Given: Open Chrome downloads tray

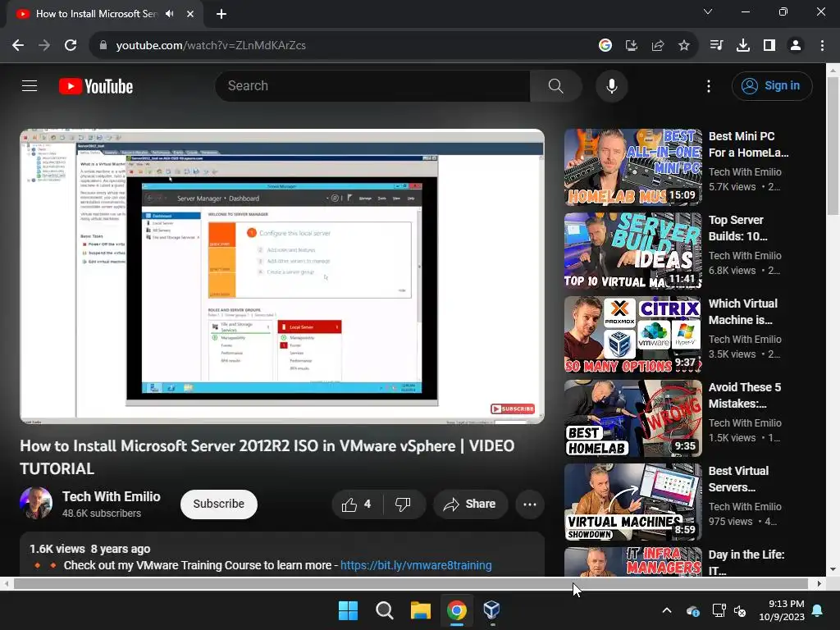Looking at the screenshot, I should coord(743,46).
